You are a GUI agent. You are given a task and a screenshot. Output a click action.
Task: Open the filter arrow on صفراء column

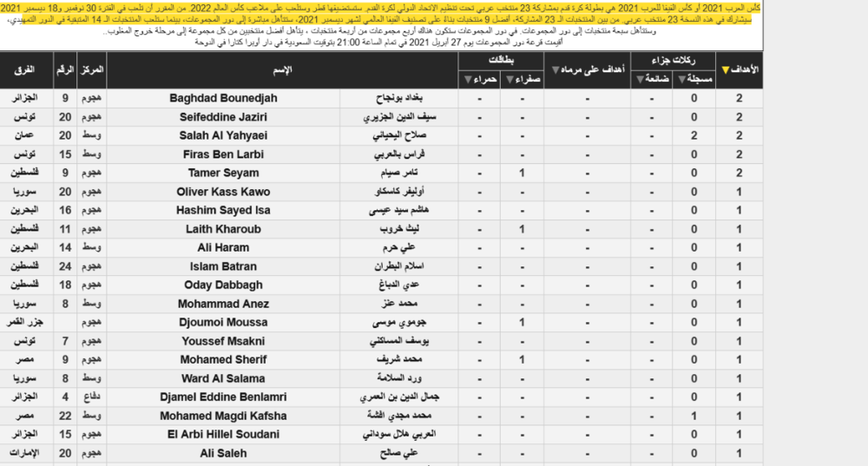510,80
